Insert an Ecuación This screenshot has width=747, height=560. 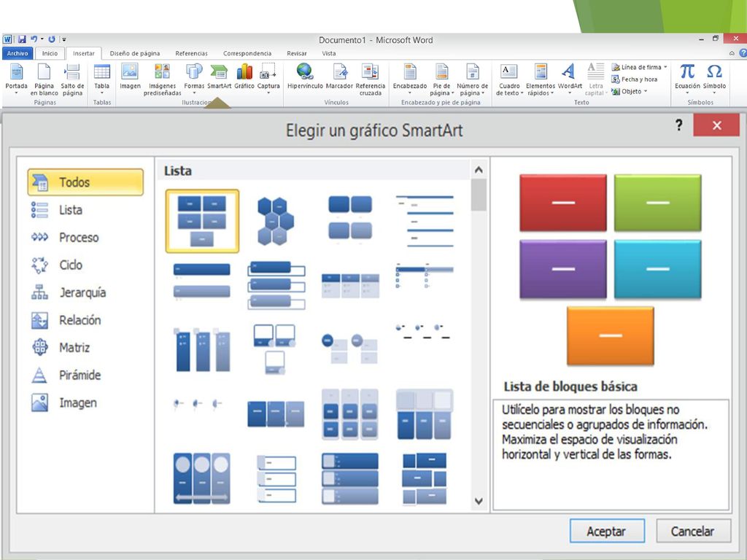687,77
